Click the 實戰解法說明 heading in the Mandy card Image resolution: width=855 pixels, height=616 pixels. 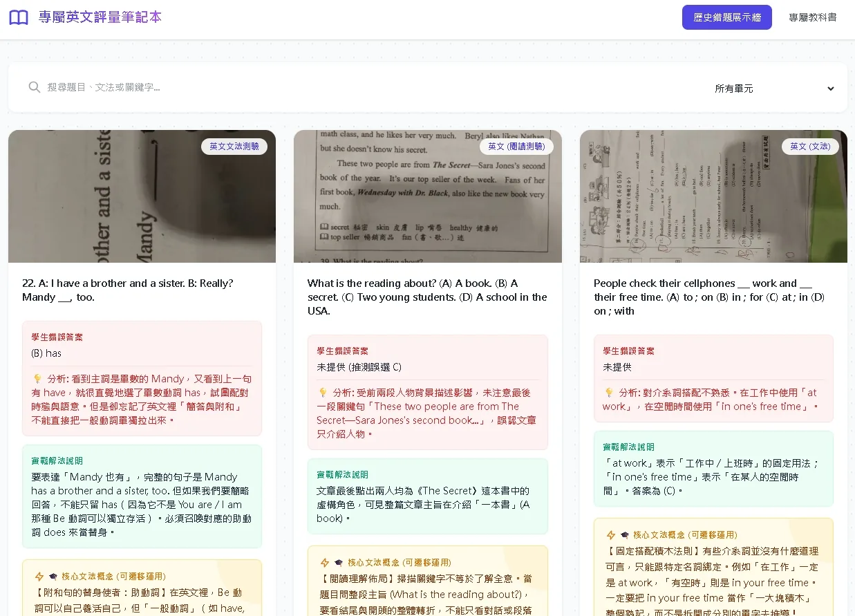point(57,461)
